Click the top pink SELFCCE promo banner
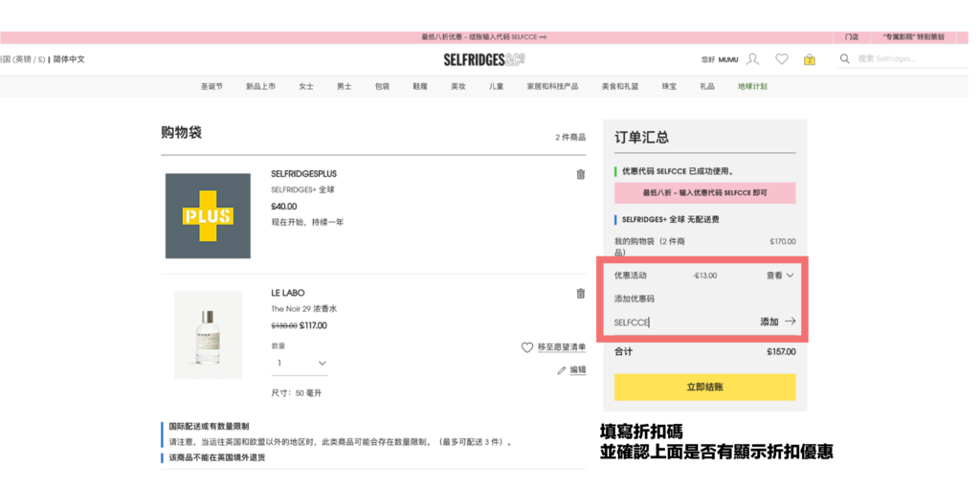 (x=484, y=37)
